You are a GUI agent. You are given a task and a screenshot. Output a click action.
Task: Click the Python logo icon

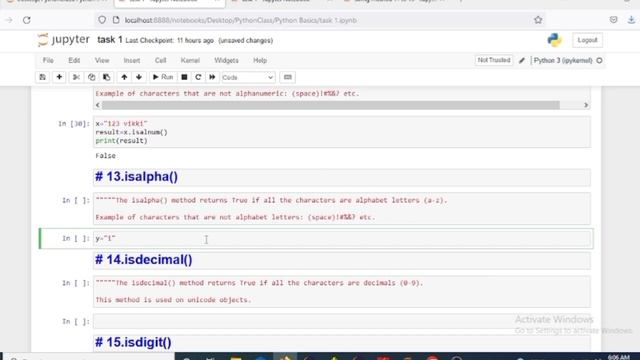point(554,40)
